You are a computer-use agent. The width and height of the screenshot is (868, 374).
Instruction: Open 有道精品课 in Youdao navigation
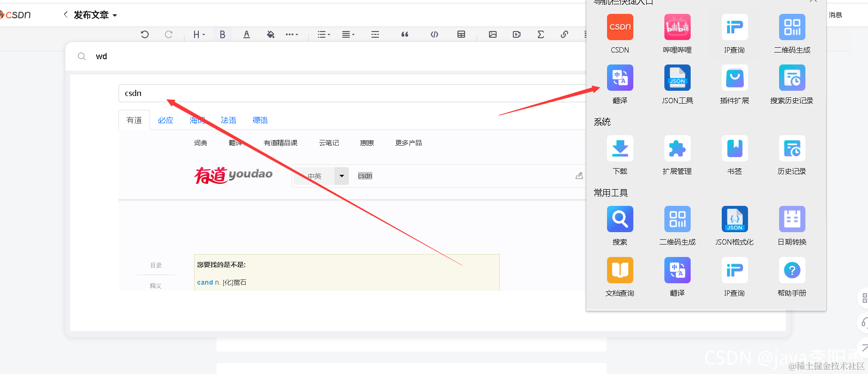click(281, 143)
